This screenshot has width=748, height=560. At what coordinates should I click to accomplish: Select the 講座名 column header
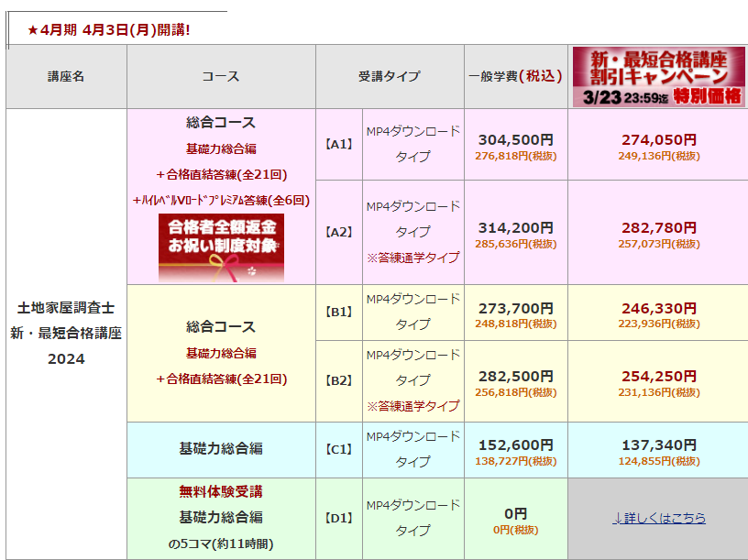click(x=66, y=76)
